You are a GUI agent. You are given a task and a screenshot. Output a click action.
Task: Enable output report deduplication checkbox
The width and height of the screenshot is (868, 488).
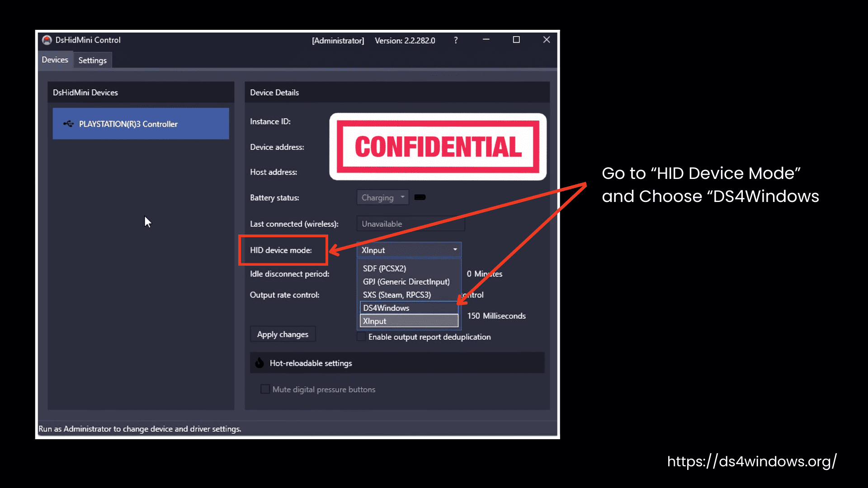[x=361, y=337]
